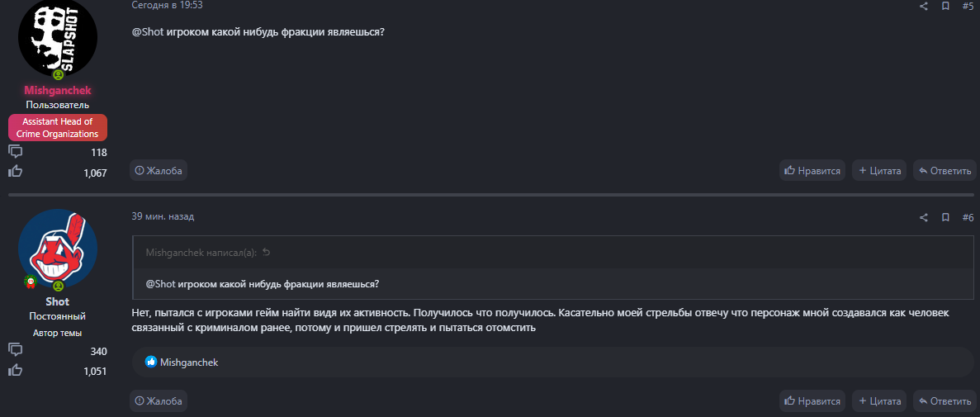Screen dimensions: 980x417
Task: Open Mishganchek username profile link
Action: point(58,91)
